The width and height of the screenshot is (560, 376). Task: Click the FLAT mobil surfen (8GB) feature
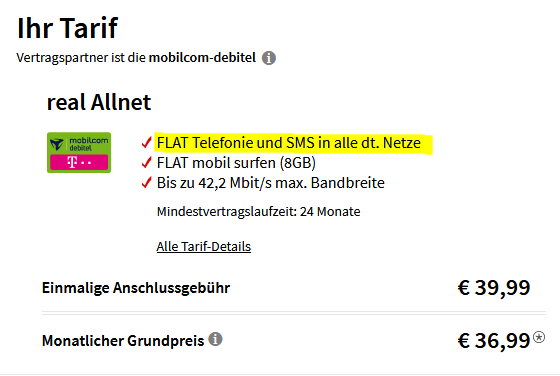point(236,163)
